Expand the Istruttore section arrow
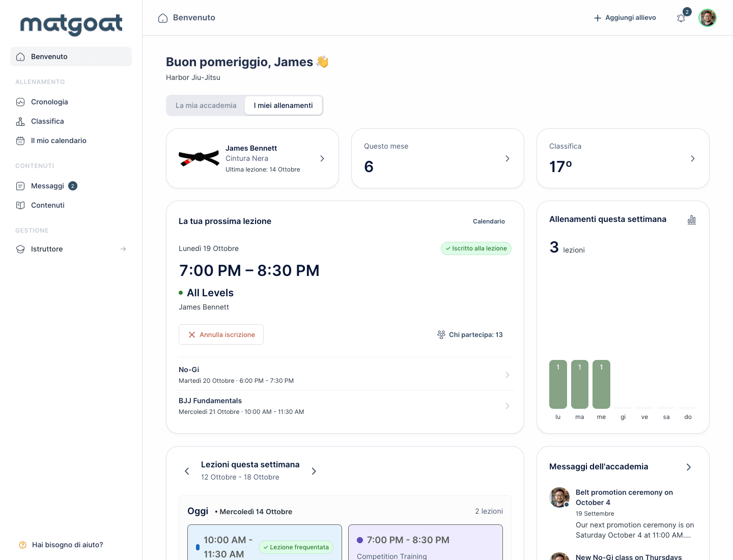The width and height of the screenshot is (733, 560). coord(123,249)
